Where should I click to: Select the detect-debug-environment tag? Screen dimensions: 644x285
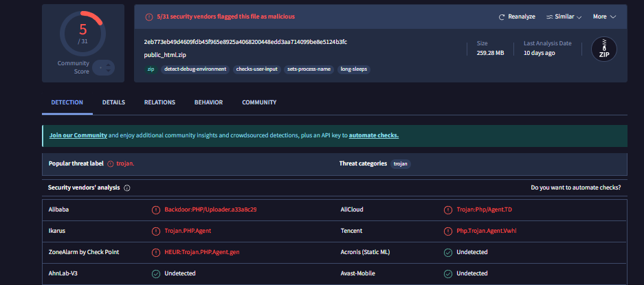click(x=195, y=69)
